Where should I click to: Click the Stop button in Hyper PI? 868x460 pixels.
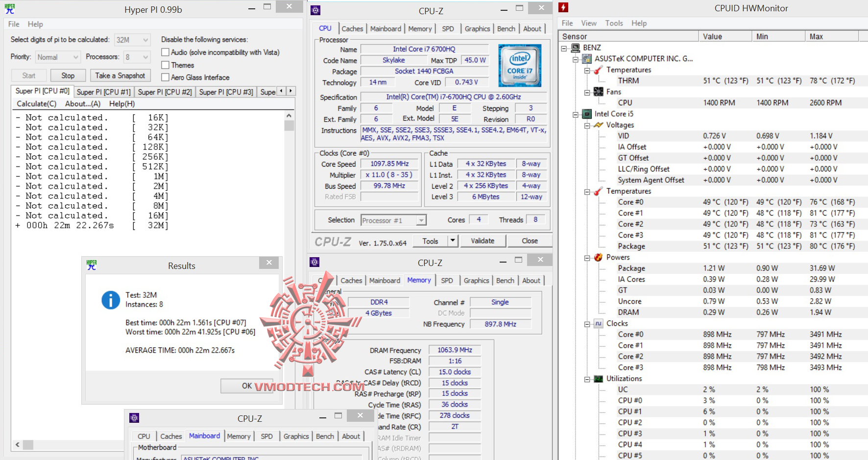click(x=68, y=75)
